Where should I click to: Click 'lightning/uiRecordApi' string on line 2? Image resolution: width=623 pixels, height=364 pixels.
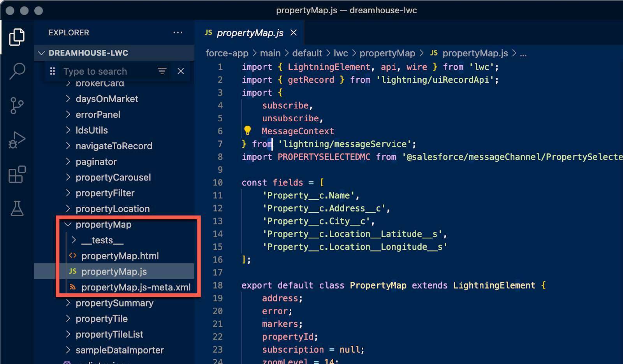point(435,80)
